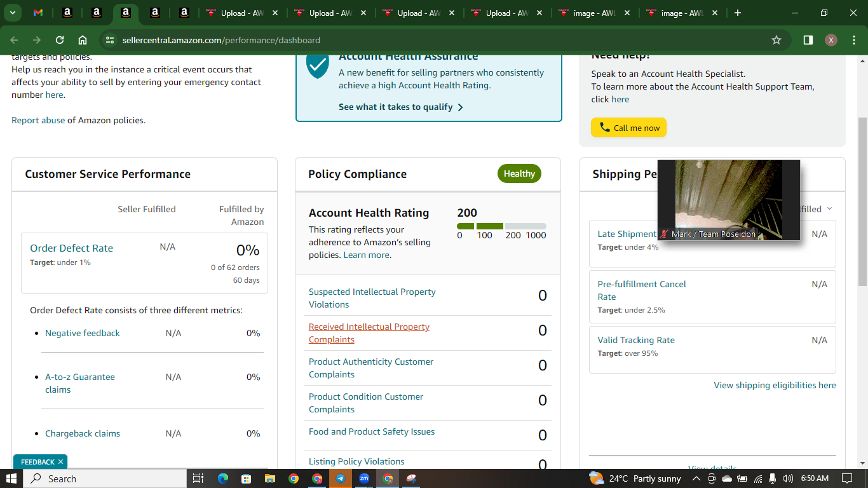Click the chevron beside 'See what it takes to qualify'
This screenshot has height=488, width=868.
coord(460,107)
